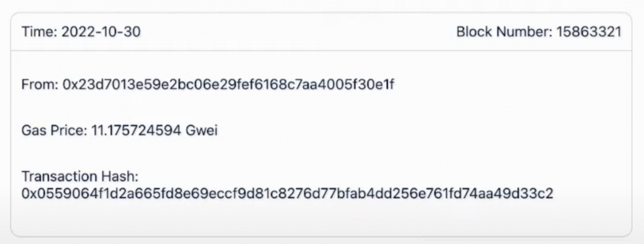Select the date 2022-10-30
This screenshot has width=644, height=244.
(x=101, y=31)
